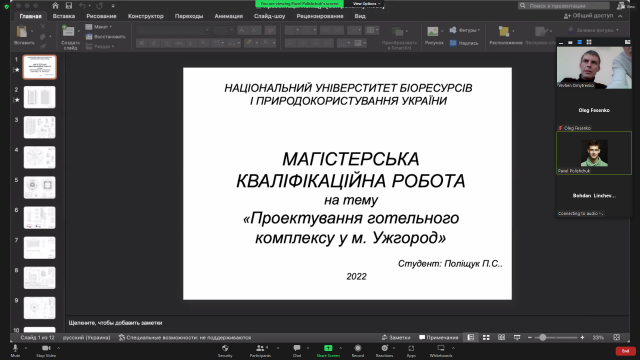Open the Главная ribbon tab
The height and width of the screenshot is (360, 640).
[x=31, y=16]
